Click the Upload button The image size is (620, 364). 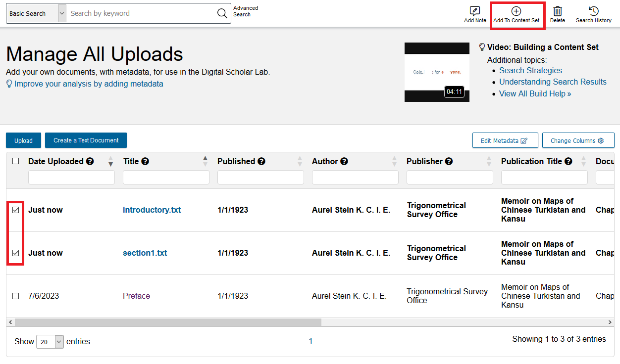point(23,140)
